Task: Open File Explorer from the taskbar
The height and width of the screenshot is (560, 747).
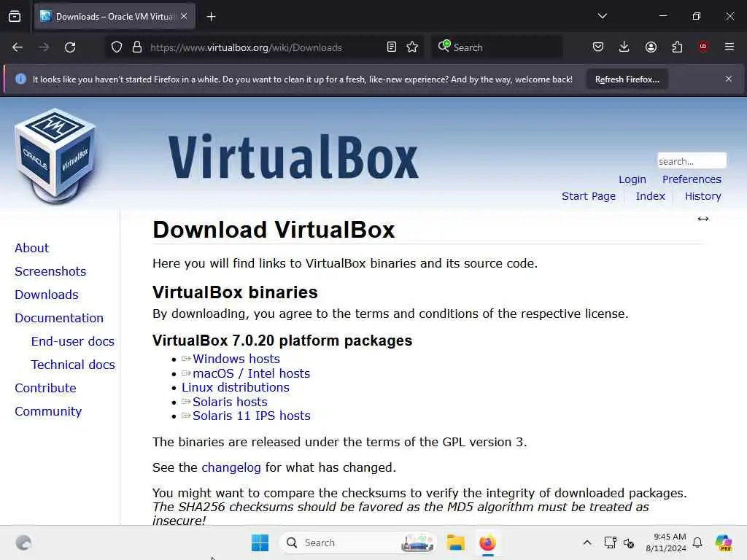Action: click(x=455, y=542)
